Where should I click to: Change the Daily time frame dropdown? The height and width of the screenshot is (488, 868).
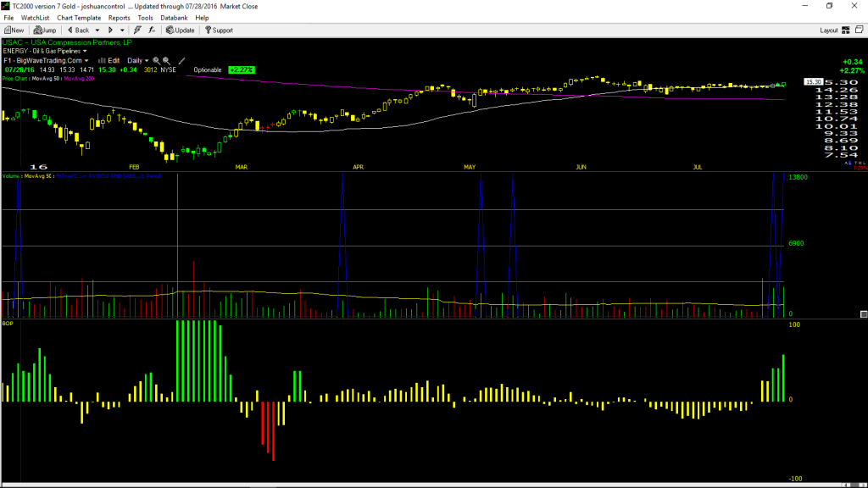click(138, 61)
